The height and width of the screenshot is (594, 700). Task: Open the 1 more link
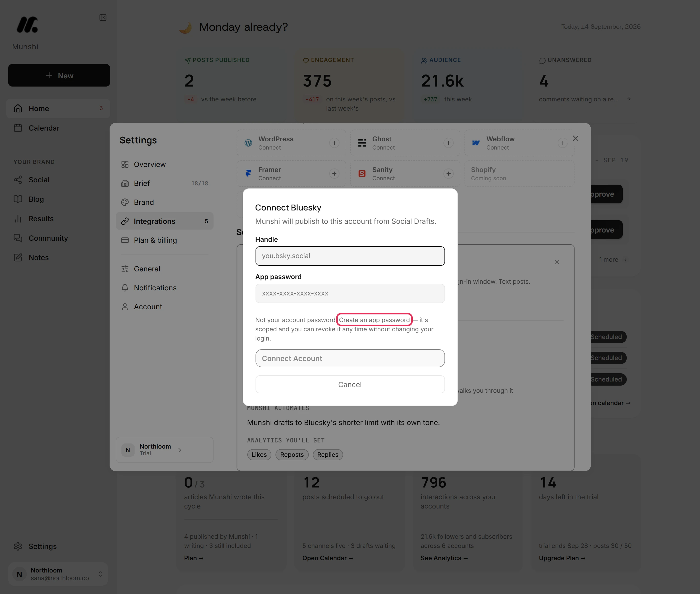click(x=613, y=260)
